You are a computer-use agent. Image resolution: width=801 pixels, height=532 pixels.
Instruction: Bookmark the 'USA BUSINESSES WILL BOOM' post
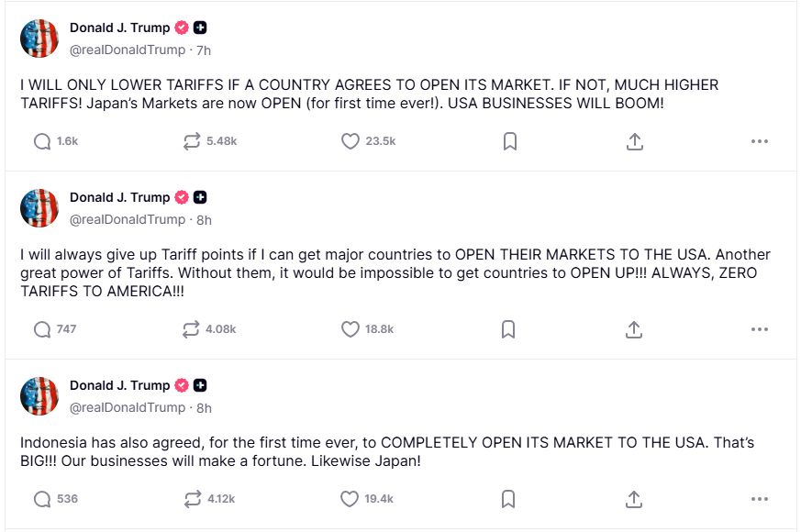[509, 141]
